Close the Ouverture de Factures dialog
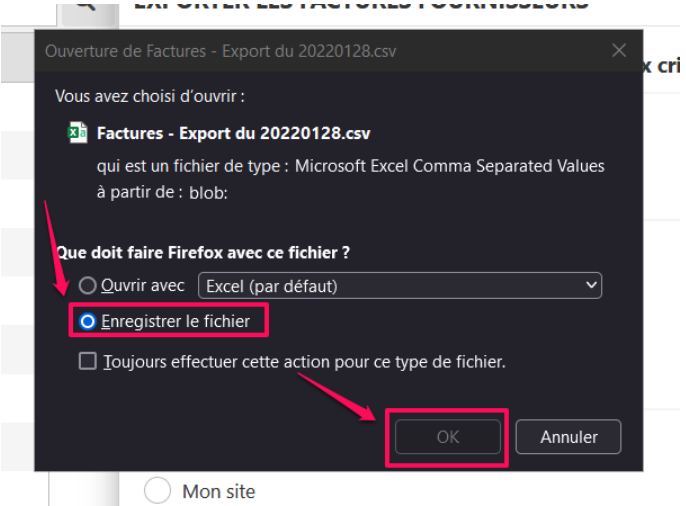 tap(619, 50)
